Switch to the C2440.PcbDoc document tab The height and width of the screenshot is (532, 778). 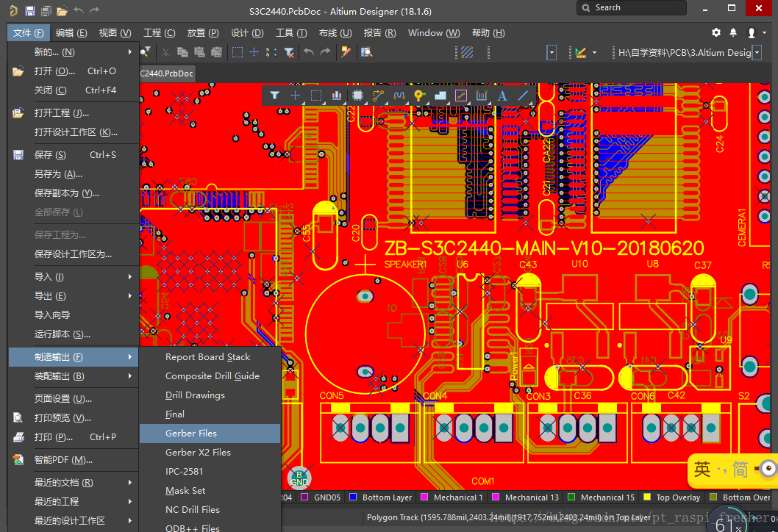167,73
